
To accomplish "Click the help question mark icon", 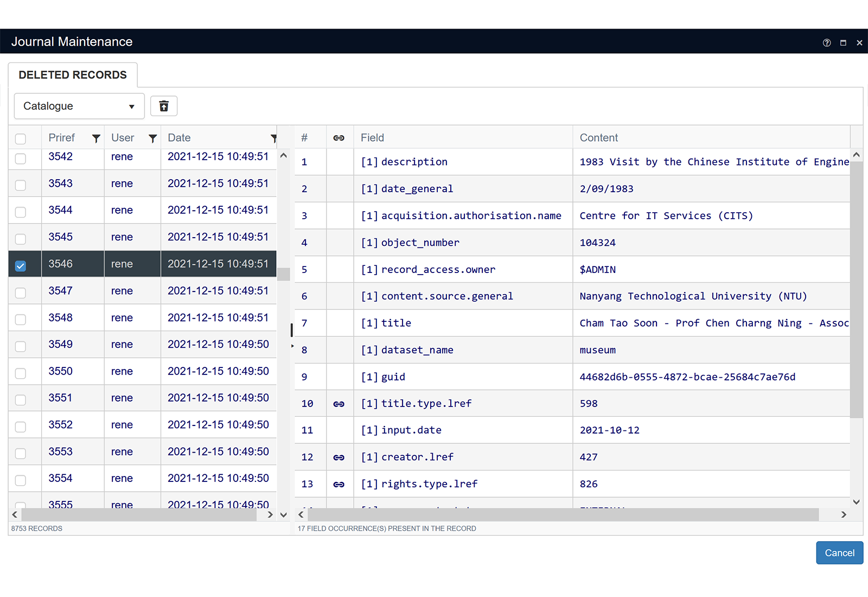I will pos(826,43).
